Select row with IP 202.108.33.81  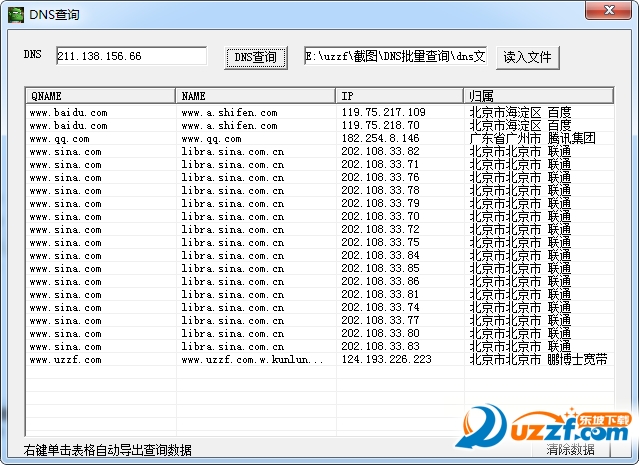pyautogui.click(x=320, y=295)
